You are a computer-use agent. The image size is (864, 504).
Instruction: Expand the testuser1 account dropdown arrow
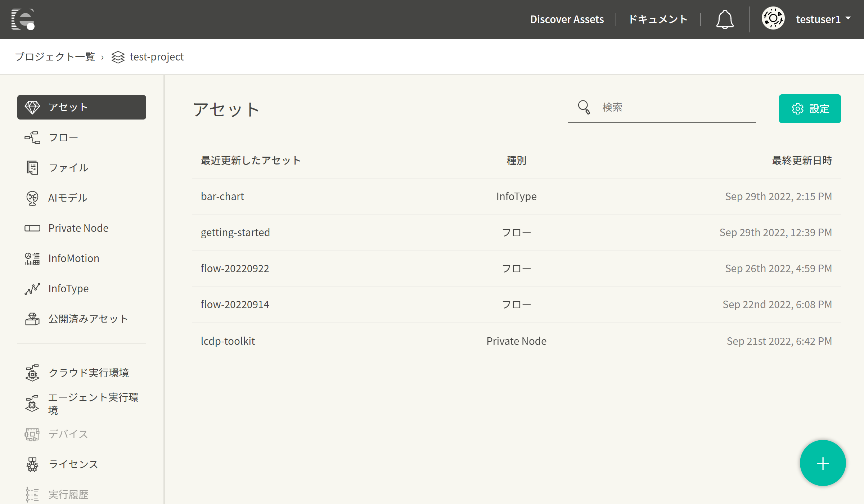(x=848, y=18)
